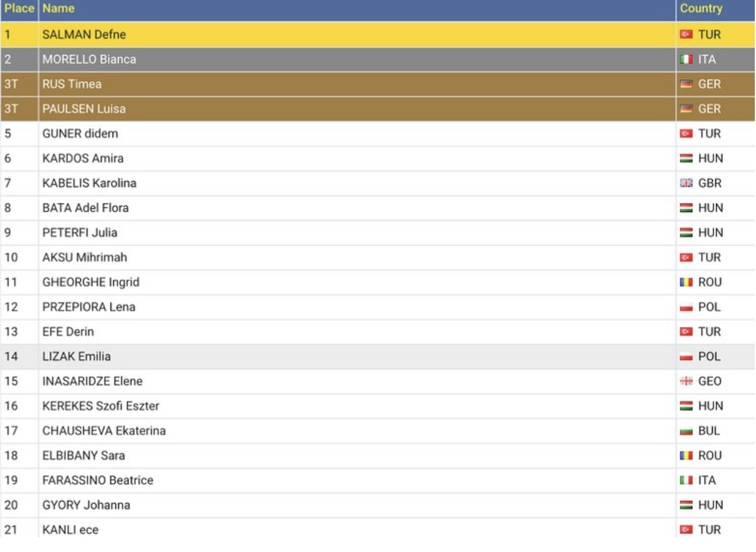Select the name KEREKES Szofi Eszter

[101, 406]
